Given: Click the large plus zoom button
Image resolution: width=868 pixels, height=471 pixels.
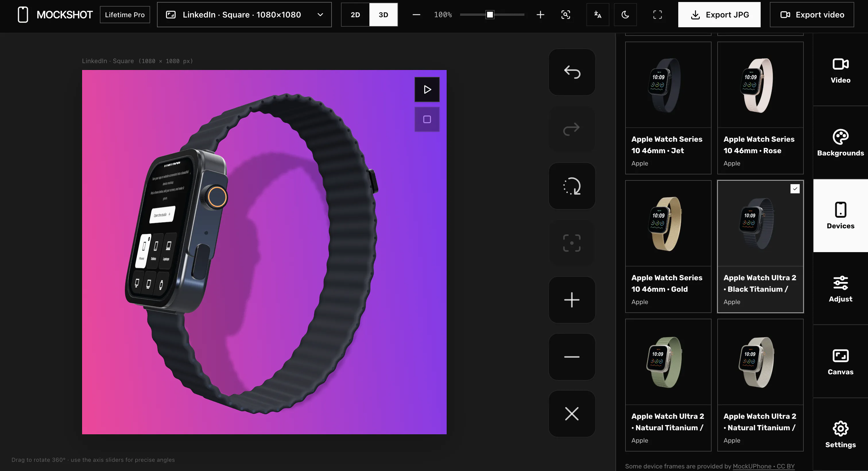Looking at the screenshot, I should click(572, 300).
